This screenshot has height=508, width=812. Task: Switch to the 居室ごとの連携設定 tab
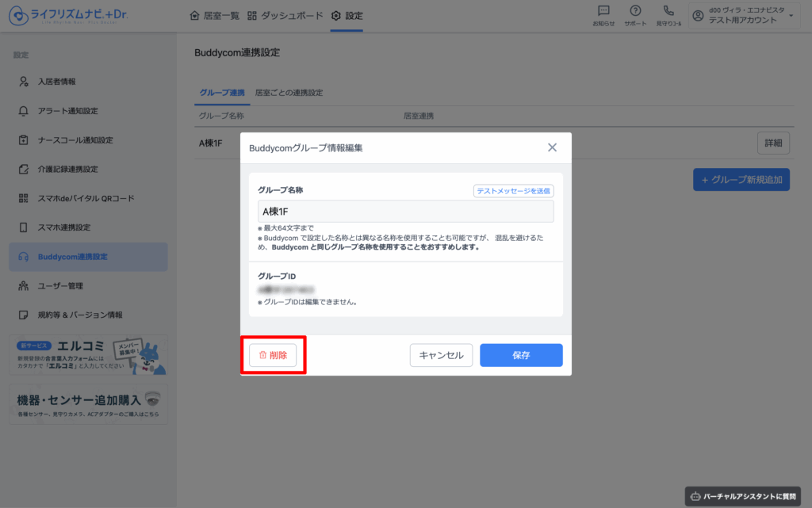289,93
